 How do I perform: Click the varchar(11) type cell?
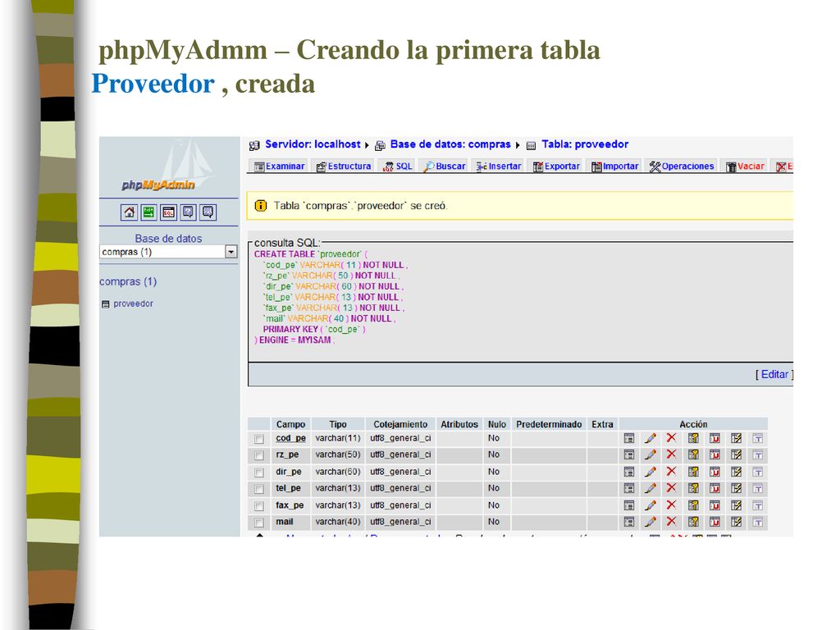(x=338, y=438)
